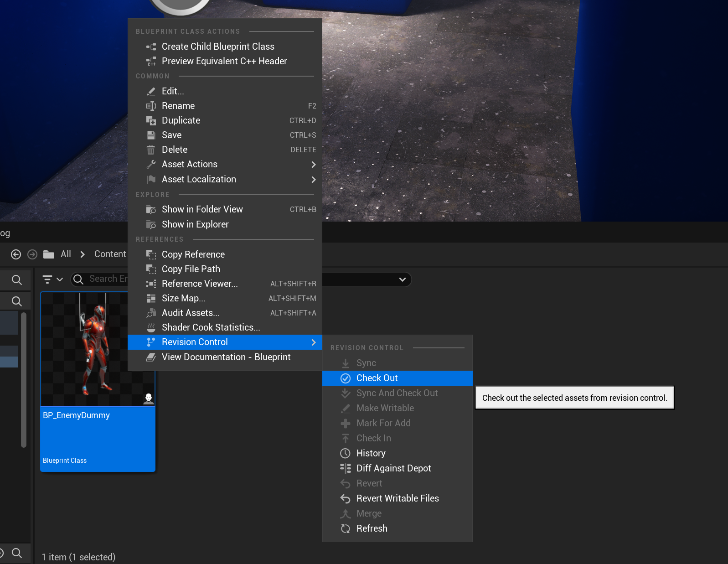Image resolution: width=728 pixels, height=564 pixels.
Task: Click the Copy Reference icon
Action: (x=151, y=254)
